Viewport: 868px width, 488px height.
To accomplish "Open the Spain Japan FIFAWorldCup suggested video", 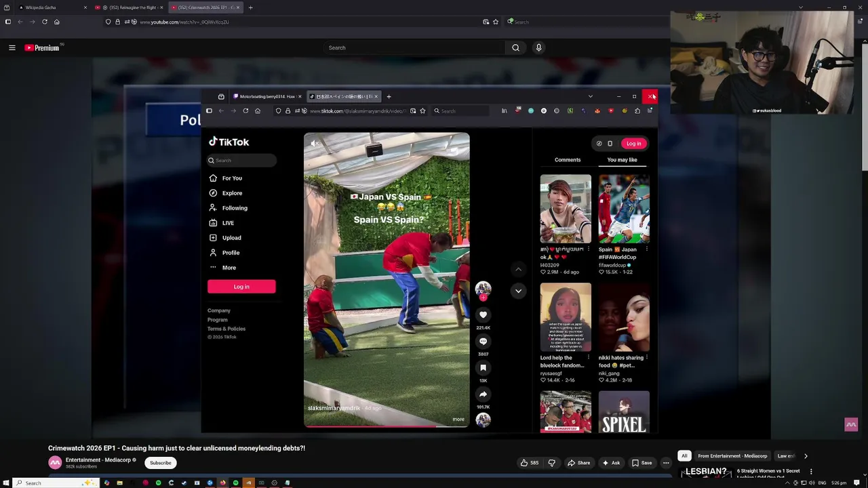I will (x=624, y=209).
